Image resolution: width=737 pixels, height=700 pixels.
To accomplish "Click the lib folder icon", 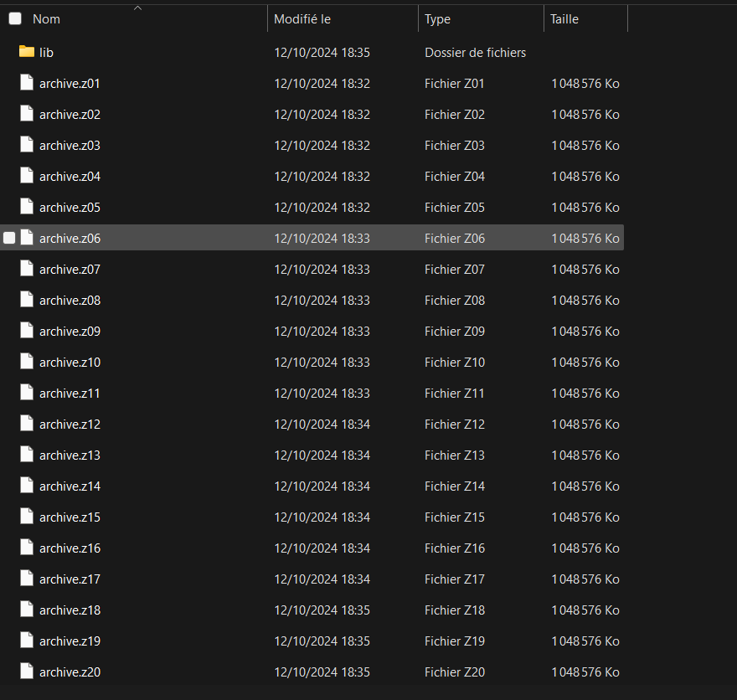I will [27, 52].
